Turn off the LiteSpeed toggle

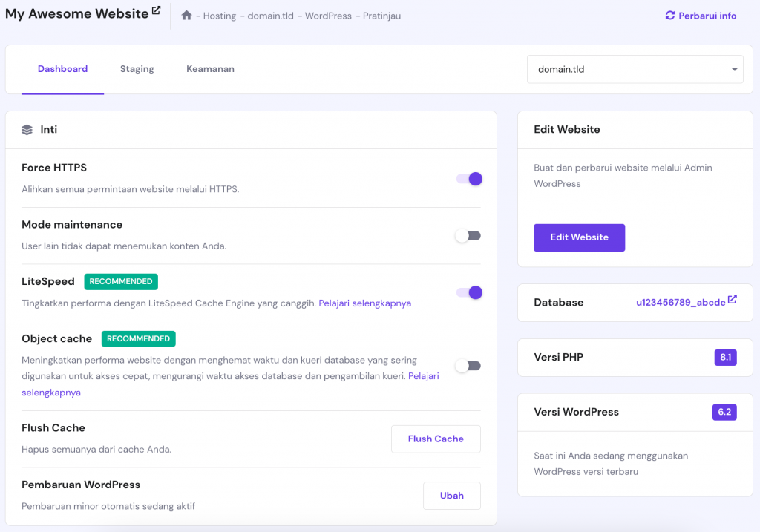pyautogui.click(x=468, y=292)
